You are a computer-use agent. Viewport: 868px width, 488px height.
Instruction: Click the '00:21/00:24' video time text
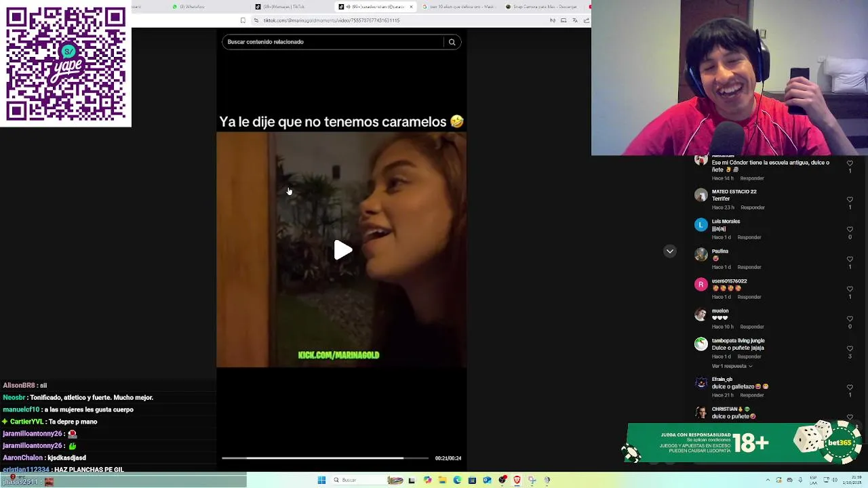click(x=448, y=458)
